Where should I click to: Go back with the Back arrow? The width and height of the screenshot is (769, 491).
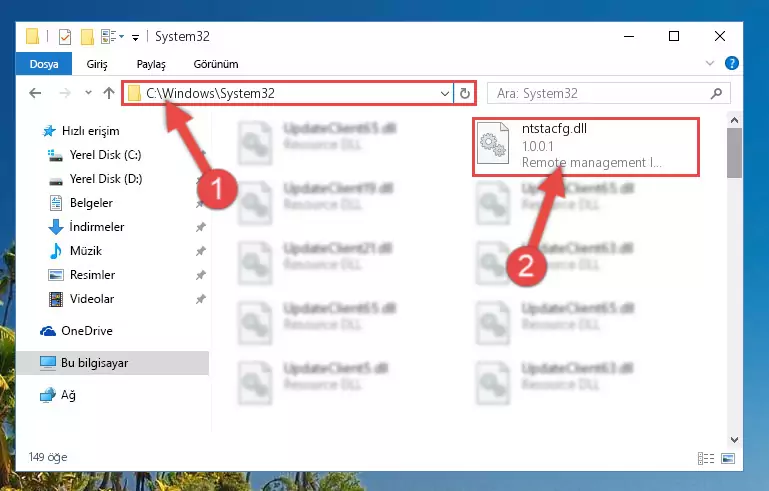pos(35,93)
